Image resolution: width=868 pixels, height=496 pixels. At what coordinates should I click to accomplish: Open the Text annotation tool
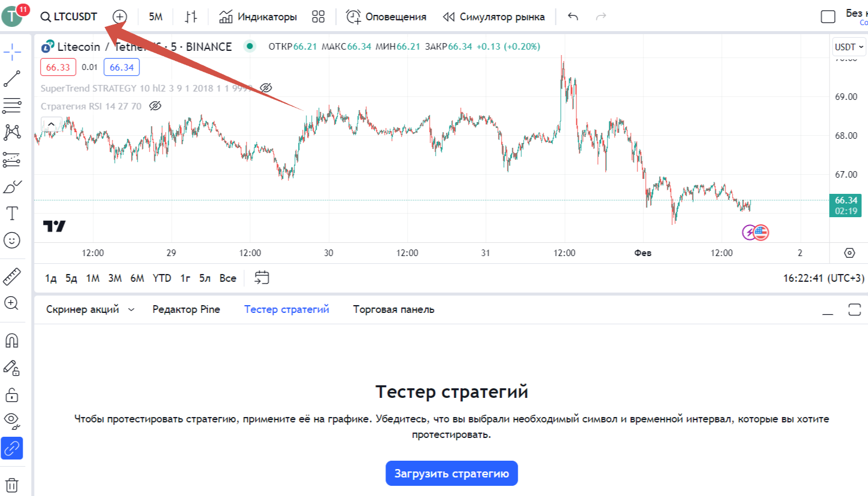pos(12,213)
